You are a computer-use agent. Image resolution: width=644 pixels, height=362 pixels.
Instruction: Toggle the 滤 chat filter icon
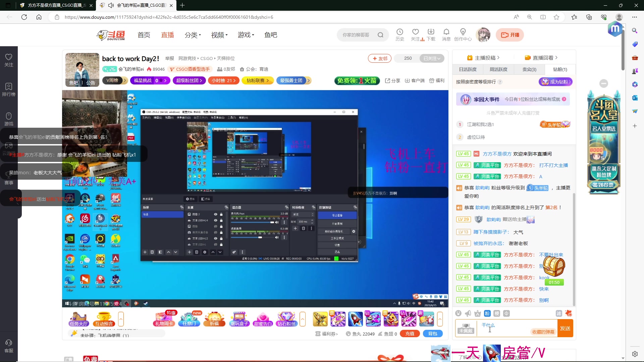[559, 313]
